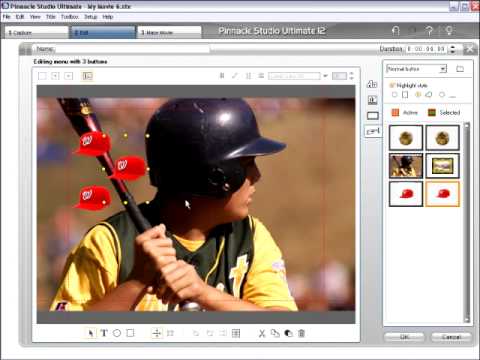Delete selected object with trash icon
Viewport: 480px width, 360px height.
tap(301, 333)
